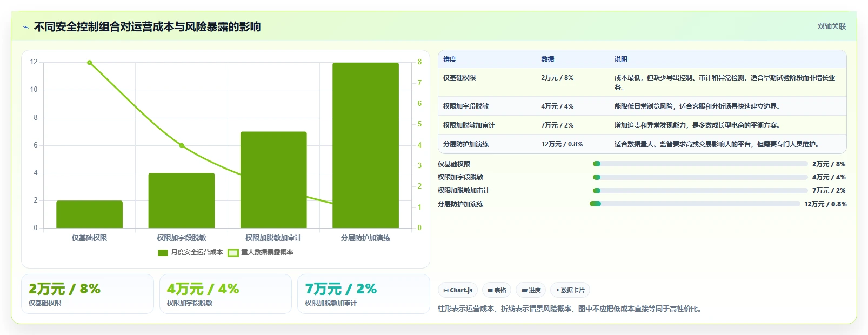Click the 维度 column header
The width and height of the screenshot is (868, 335).
[x=450, y=59]
